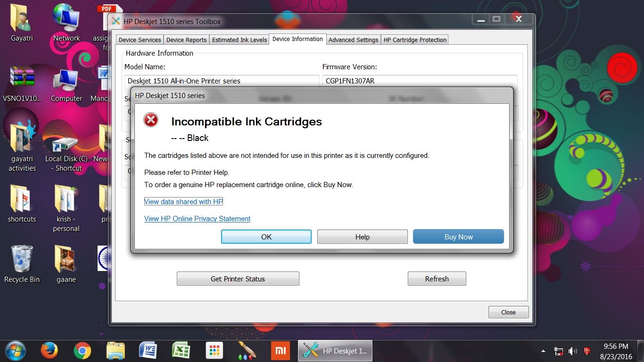This screenshot has height=362, width=644.
Task: Select the HP Cartridge Protection tab
Action: tap(414, 40)
